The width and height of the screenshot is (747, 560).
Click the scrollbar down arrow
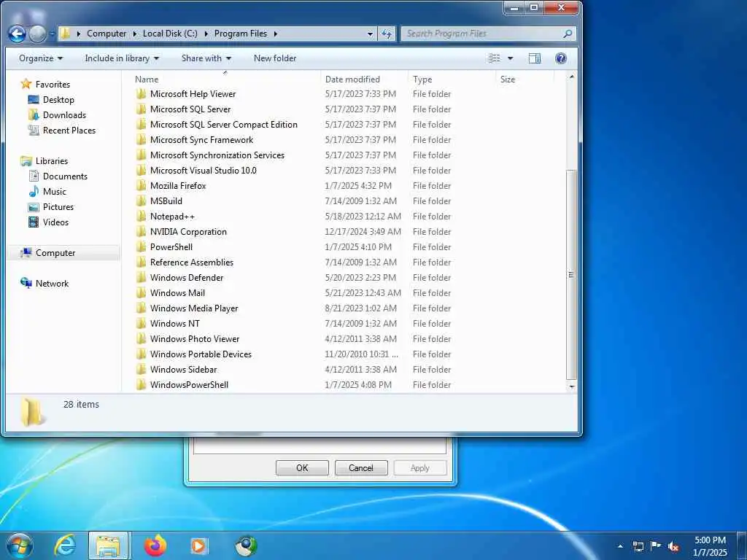coord(572,386)
